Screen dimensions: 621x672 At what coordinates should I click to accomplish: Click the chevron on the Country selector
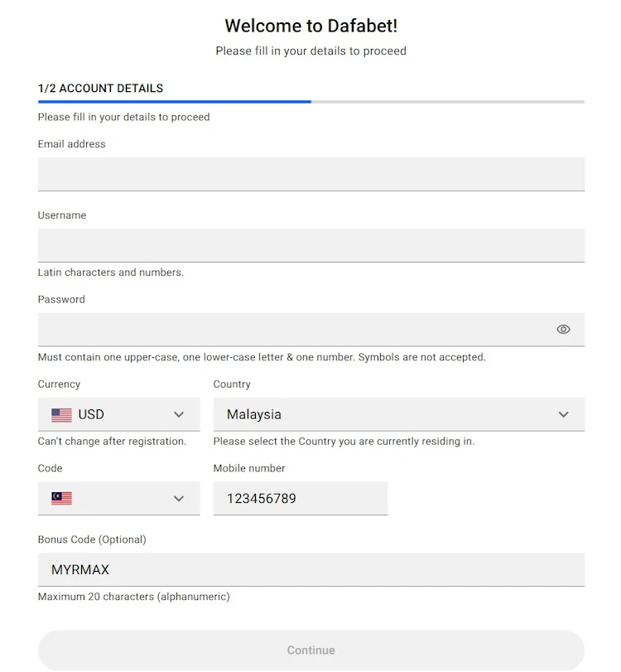pos(563,414)
